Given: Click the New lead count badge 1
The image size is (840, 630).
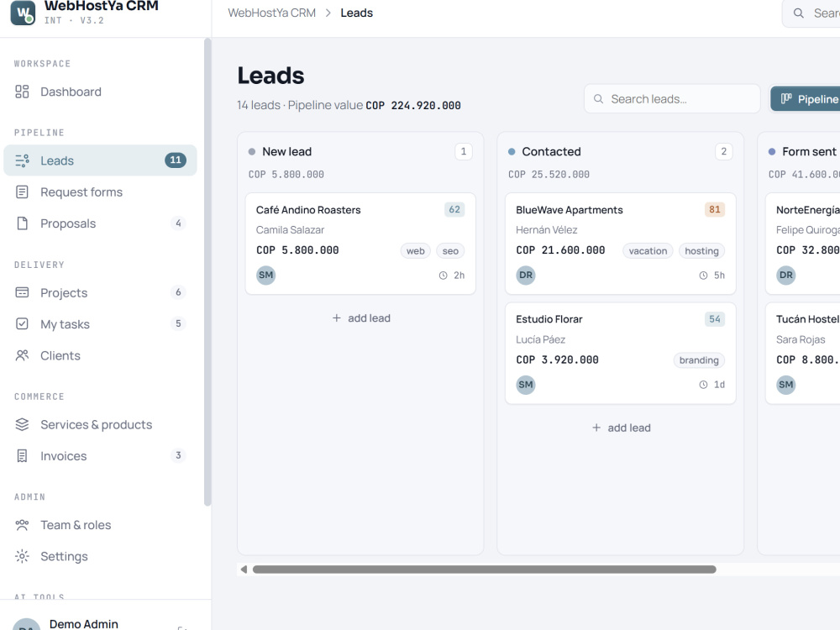Looking at the screenshot, I should pos(464,151).
